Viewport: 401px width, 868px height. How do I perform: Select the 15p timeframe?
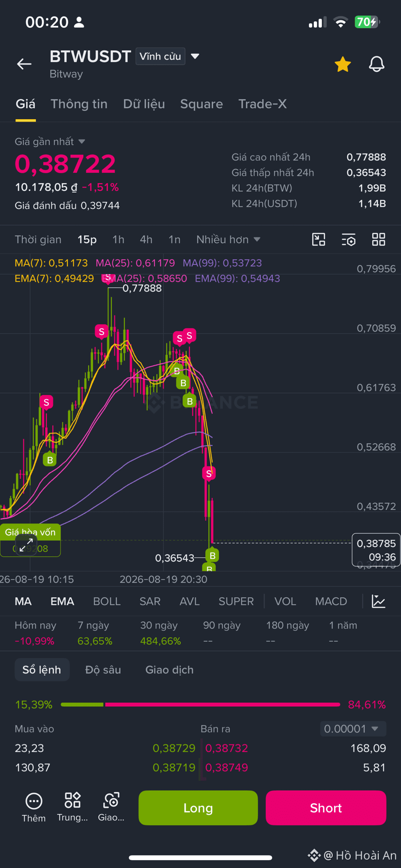point(87,239)
